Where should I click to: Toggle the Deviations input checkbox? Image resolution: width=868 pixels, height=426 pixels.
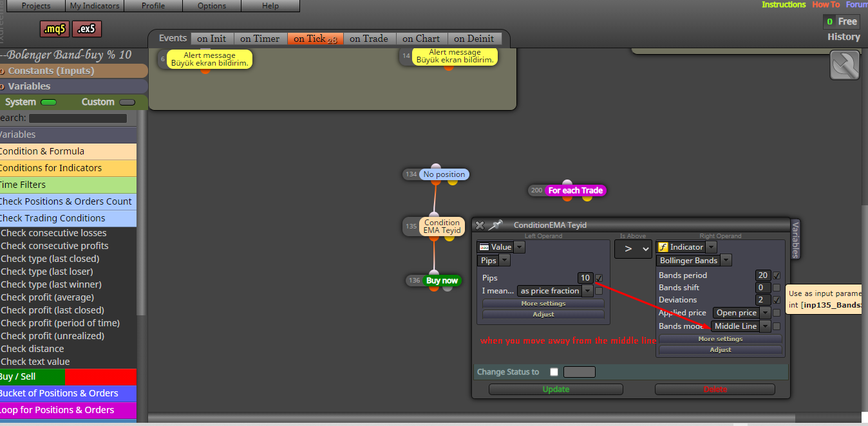(x=777, y=300)
